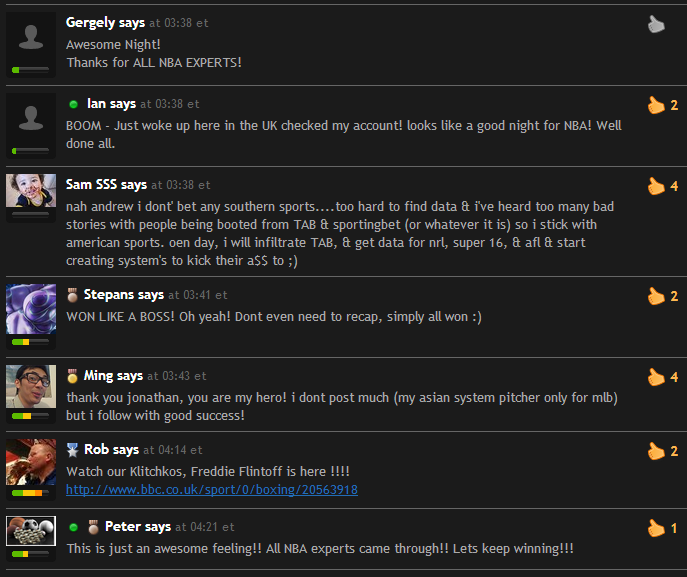Click Rob's reputation bar under avatar

[x=31, y=493]
